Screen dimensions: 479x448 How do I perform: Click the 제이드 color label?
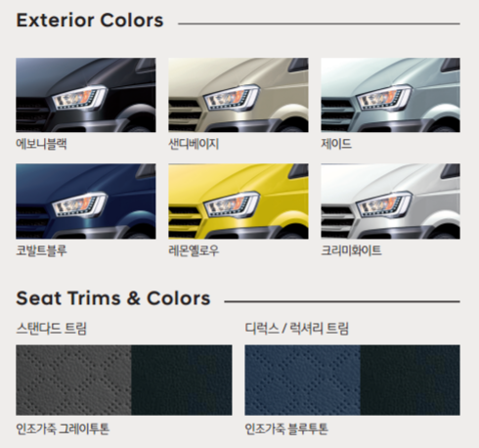[x=336, y=144]
